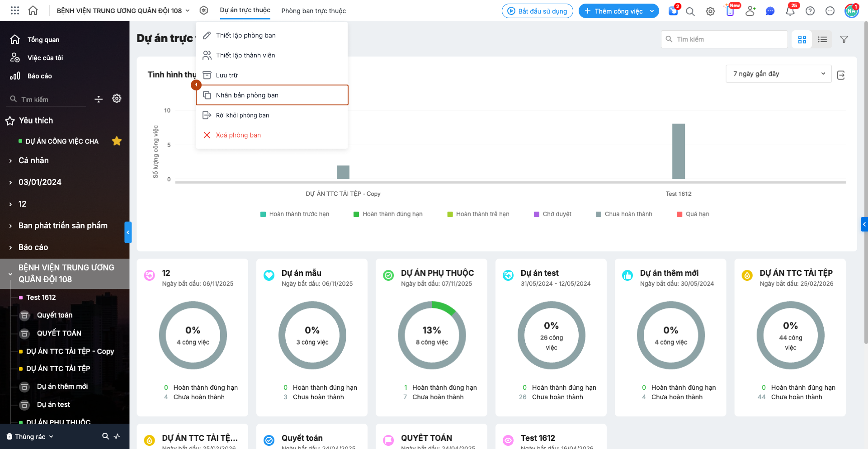The width and height of the screenshot is (868, 449).
Task: Open the sidebar settings gear icon
Action: [x=117, y=99]
